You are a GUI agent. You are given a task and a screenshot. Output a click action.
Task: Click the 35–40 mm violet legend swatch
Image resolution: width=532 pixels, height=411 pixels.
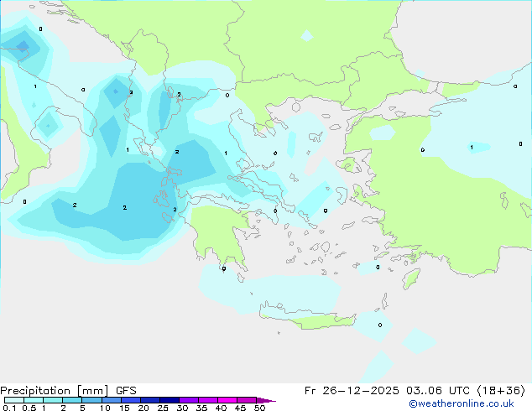208,400
